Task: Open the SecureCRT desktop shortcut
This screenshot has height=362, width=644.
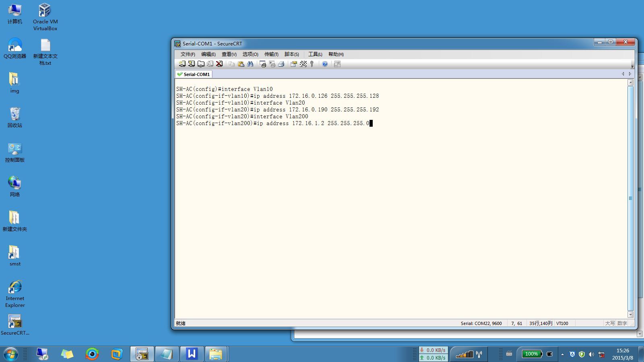Action: coord(15,325)
